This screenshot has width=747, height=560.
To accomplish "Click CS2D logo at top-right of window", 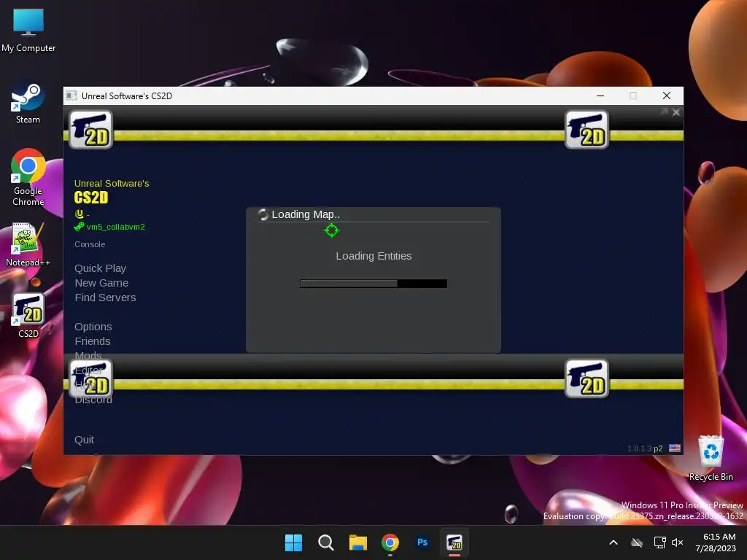I will (587, 130).
